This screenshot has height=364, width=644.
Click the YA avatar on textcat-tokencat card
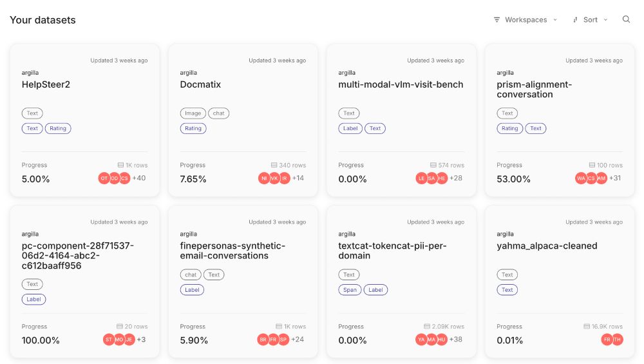[x=421, y=340]
